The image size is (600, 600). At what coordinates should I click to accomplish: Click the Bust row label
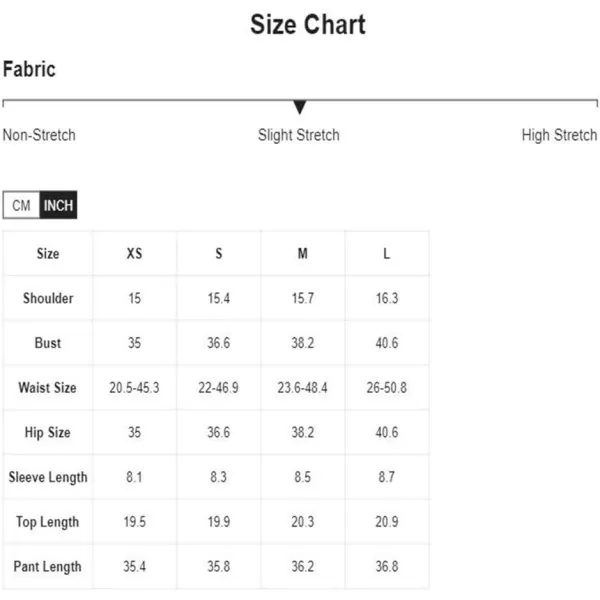(x=48, y=343)
